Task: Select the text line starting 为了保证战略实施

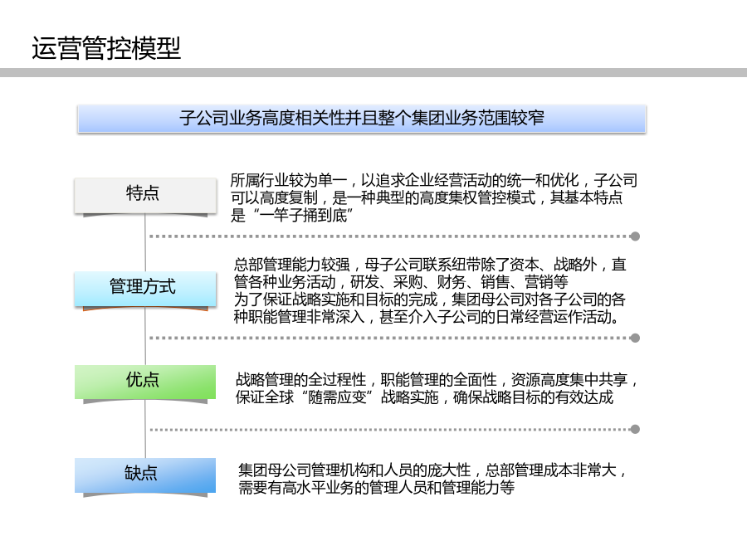Action: (429, 299)
